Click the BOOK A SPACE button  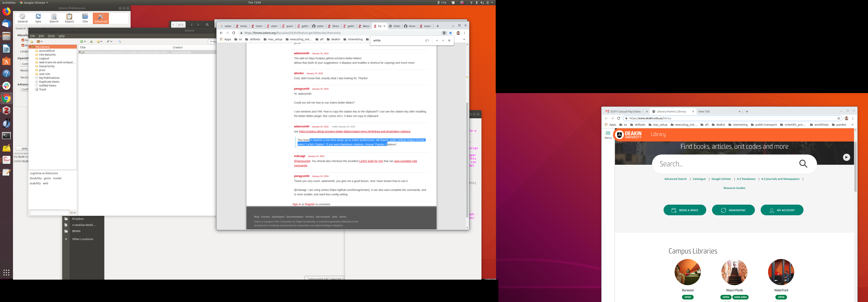(x=685, y=210)
